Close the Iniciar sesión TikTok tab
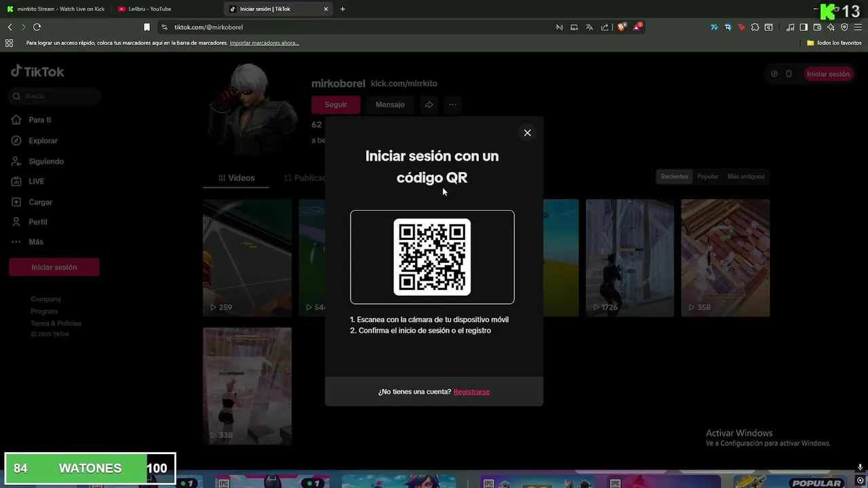 click(x=325, y=9)
